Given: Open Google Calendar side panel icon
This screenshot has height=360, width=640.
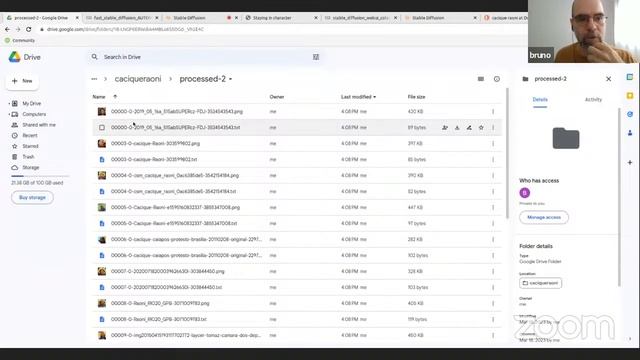Looking at the screenshot, I should (630, 77).
